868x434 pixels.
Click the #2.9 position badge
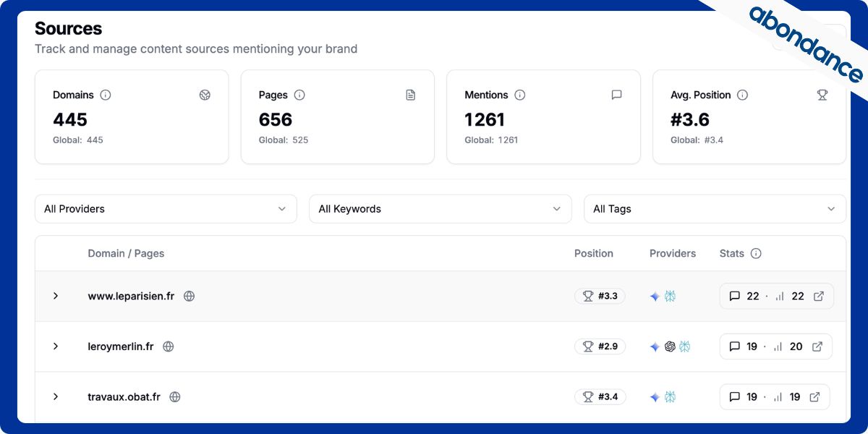tap(600, 346)
